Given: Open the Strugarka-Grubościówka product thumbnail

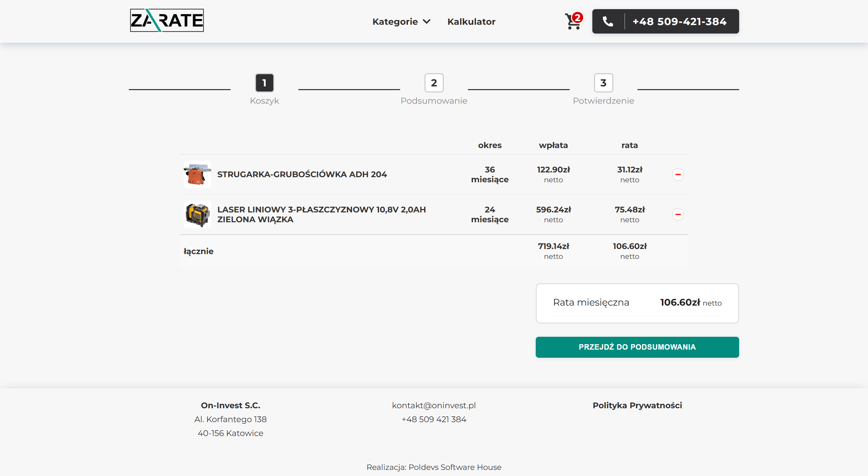Looking at the screenshot, I should tap(197, 174).
